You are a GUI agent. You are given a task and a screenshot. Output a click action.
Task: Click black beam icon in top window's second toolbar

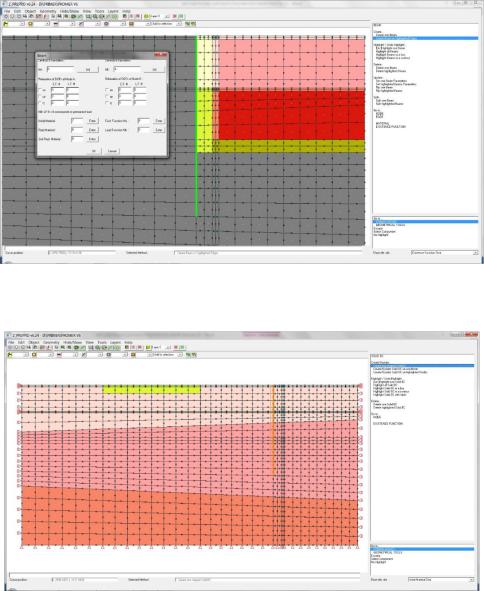click(56, 24)
